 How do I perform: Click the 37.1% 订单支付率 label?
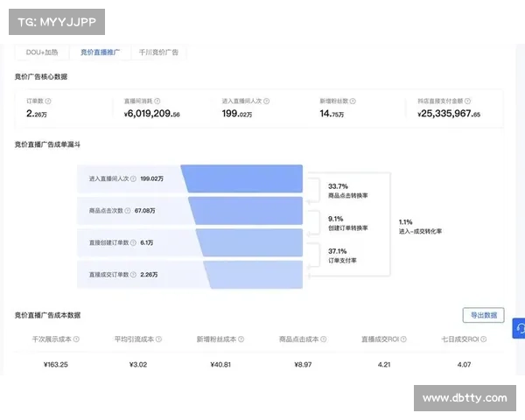(x=342, y=255)
